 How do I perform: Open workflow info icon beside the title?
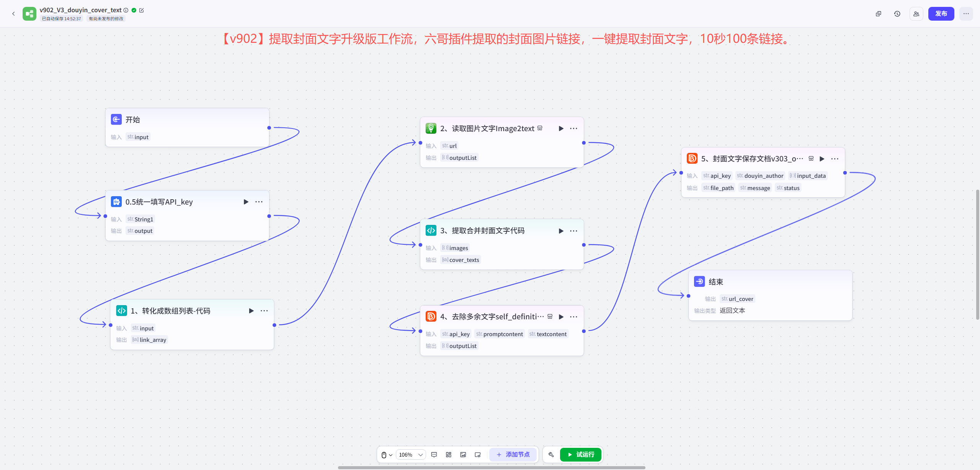(x=126, y=10)
